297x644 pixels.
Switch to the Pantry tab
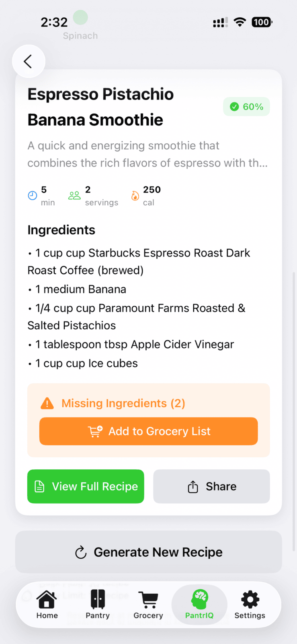tap(98, 605)
